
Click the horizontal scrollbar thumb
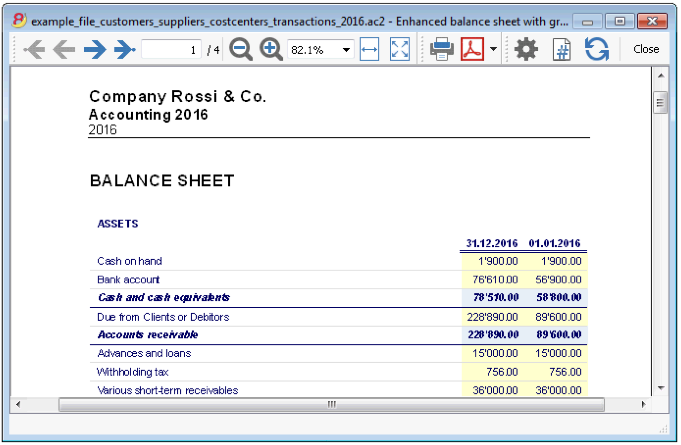coord(331,405)
